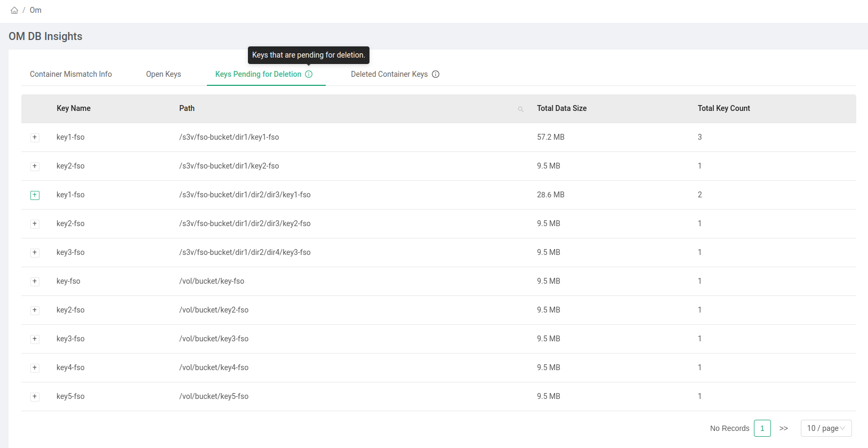Switch to Container Mismatch Info tab

tap(71, 74)
